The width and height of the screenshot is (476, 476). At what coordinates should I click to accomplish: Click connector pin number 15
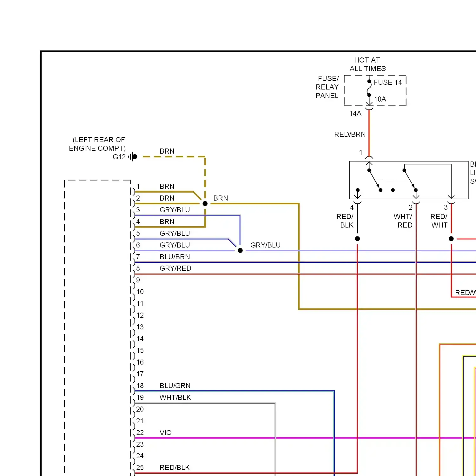pyautogui.click(x=140, y=351)
